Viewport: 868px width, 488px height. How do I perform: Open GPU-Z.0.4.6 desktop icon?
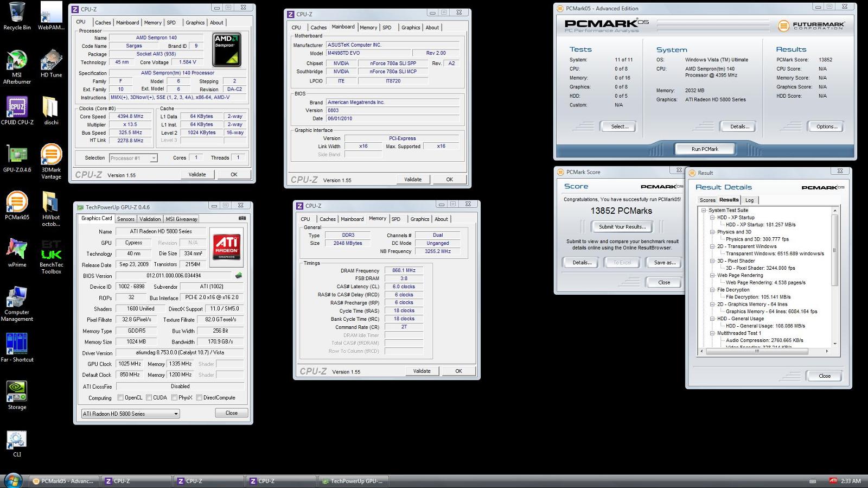[x=17, y=158]
